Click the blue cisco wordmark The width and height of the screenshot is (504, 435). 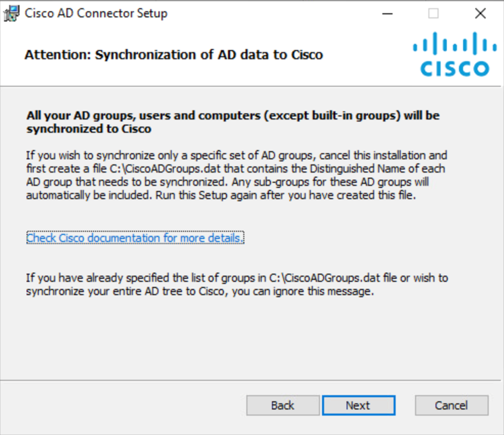(x=455, y=69)
